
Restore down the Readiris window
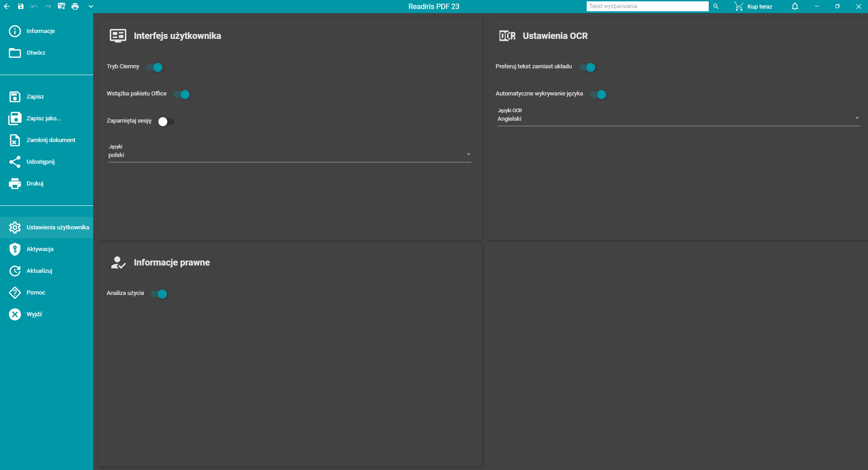click(837, 6)
